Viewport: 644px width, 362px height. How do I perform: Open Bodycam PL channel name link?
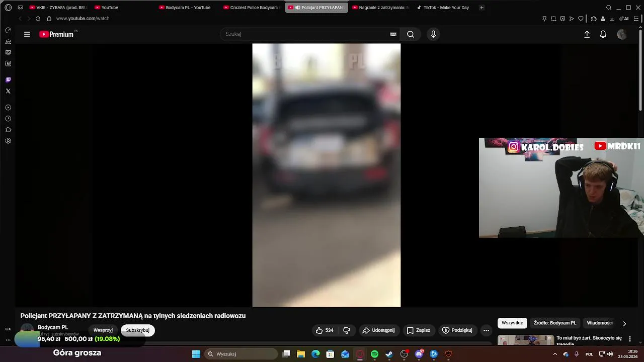tap(53, 327)
